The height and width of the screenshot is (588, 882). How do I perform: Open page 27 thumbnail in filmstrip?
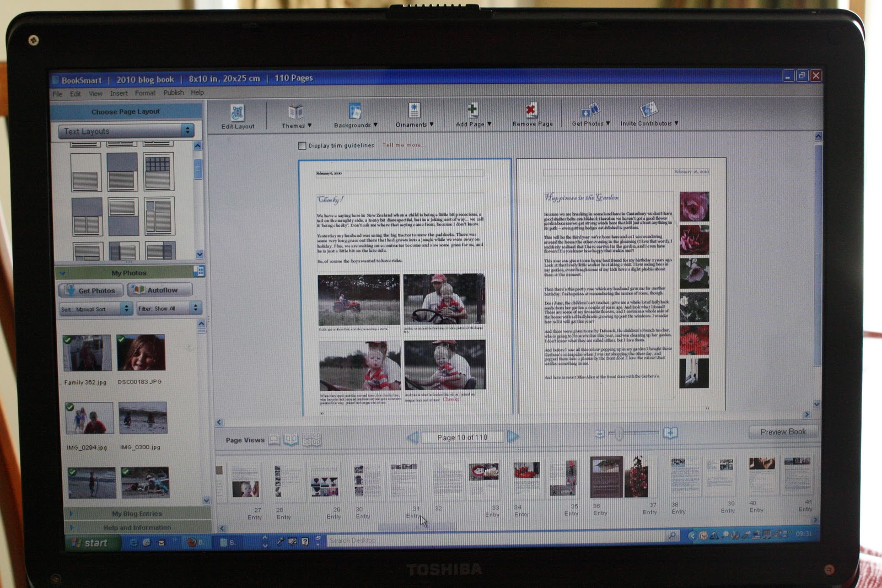(244, 482)
